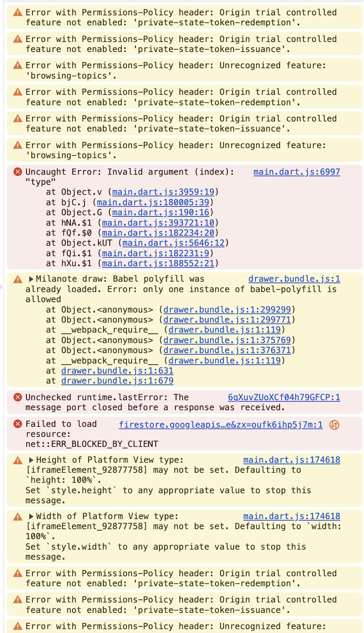Click warning icon beside Height of Platform View

tap(17, 461)
